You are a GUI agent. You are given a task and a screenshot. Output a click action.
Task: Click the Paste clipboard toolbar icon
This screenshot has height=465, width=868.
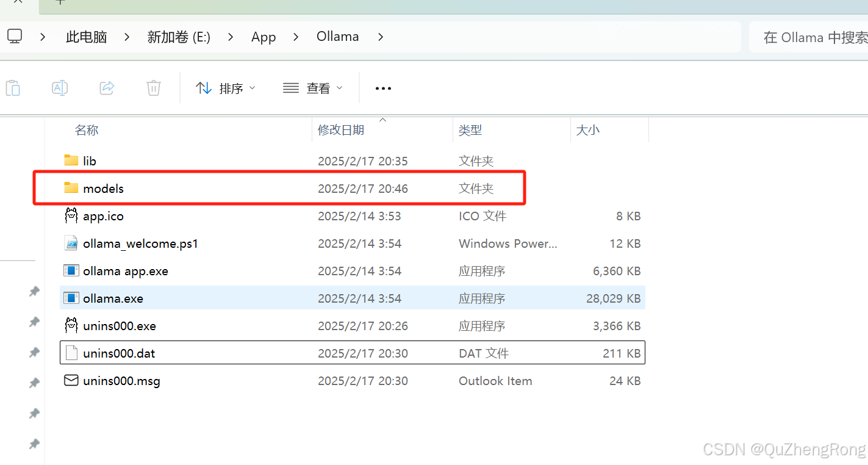pyautogui.click(x=13, y=88)
